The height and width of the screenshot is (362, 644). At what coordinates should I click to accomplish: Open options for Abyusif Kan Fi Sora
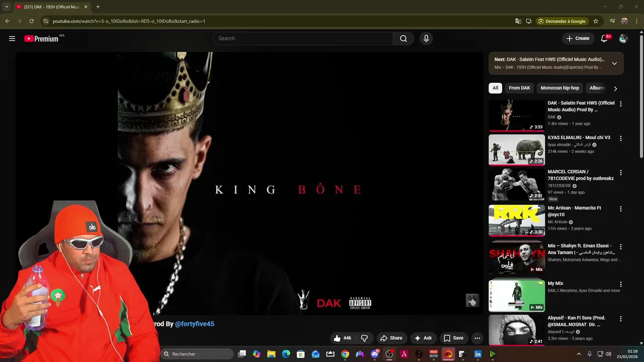click(620, 319)
